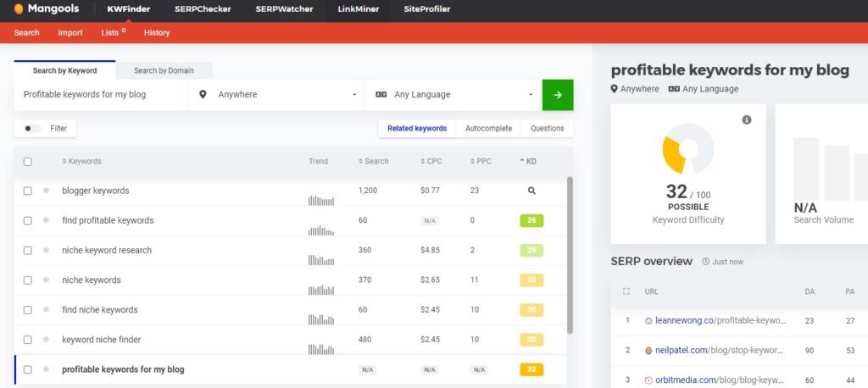
Task: Star the keyword niche finder row
Action: pyautogui.click(x=46, y=340)
